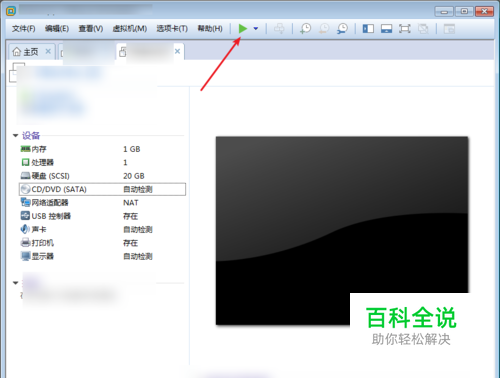Click the 声卡 sound card icon

pyautogui.click(x=25, y=229)
